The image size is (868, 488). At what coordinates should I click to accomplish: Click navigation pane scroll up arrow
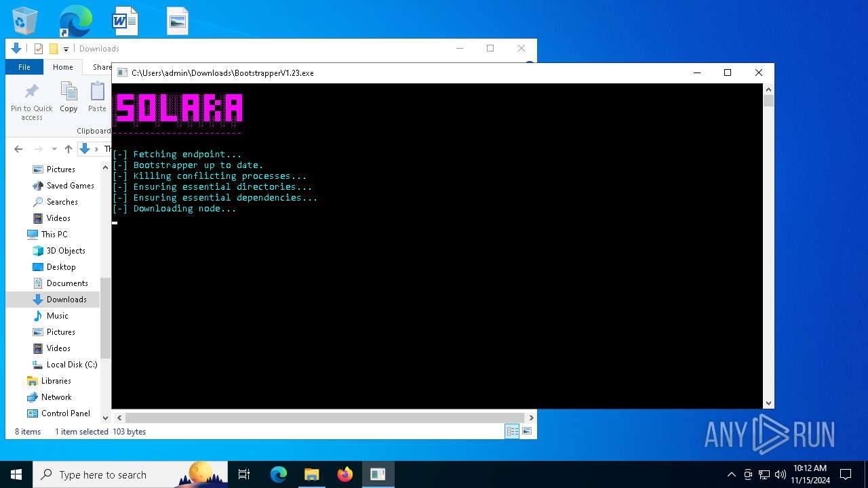(105, 167)
